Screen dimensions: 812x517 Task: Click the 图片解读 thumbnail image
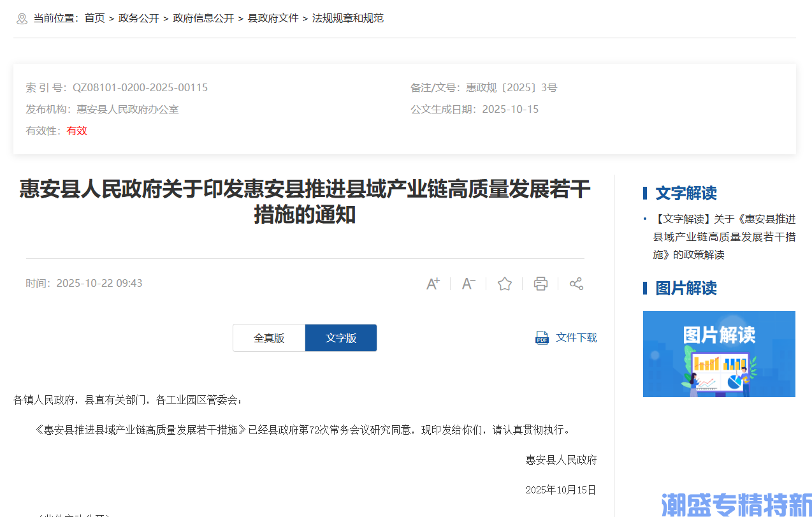tap(718, 354)
